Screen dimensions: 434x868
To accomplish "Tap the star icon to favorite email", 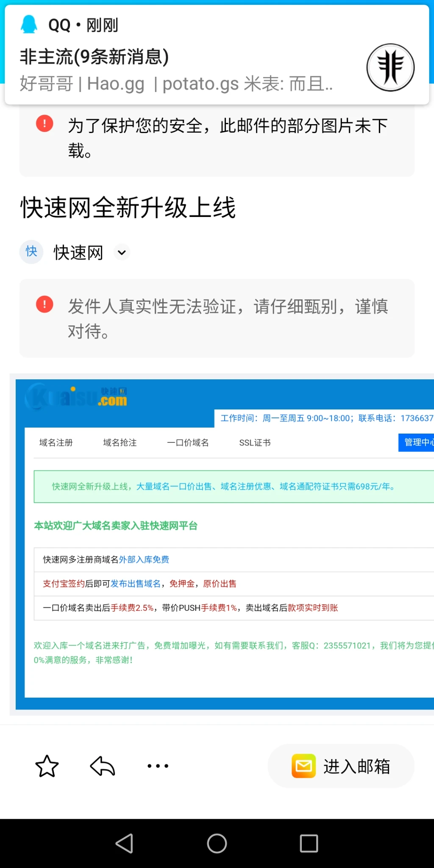I will click(47, 766).
